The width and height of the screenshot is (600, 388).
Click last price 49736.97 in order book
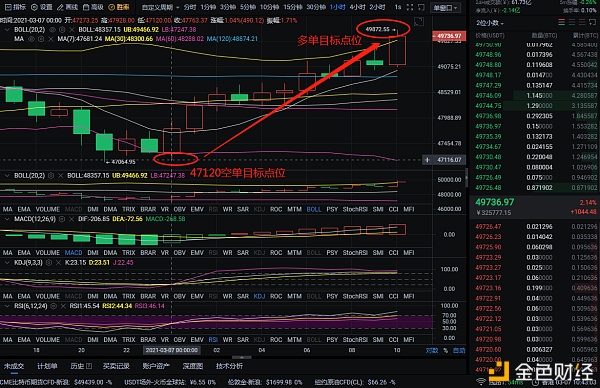pyautogui.click(x=494, y=202)
